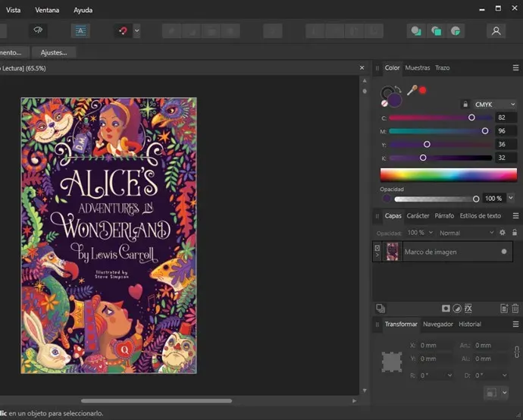Switch to the Capas tab
523x420 pixels.
[x=393, y=216]
